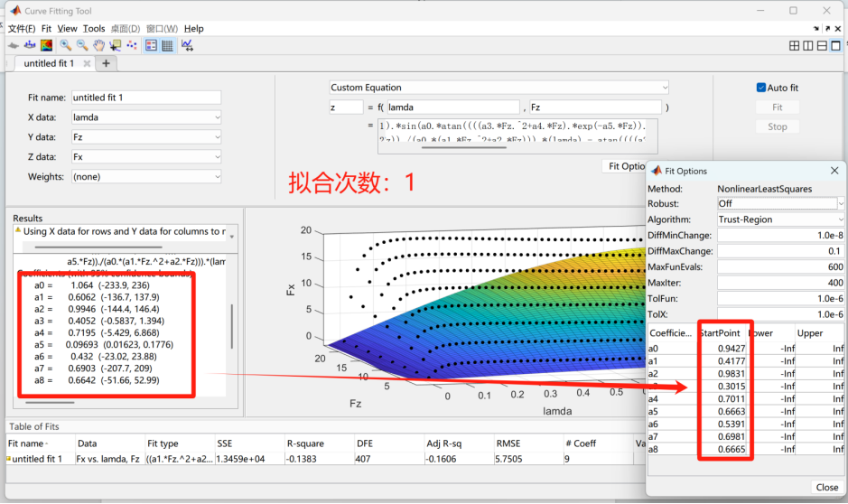Screen dimensions: 848x504
Task: Click the Fit Options button
Action: coord(625,166)
